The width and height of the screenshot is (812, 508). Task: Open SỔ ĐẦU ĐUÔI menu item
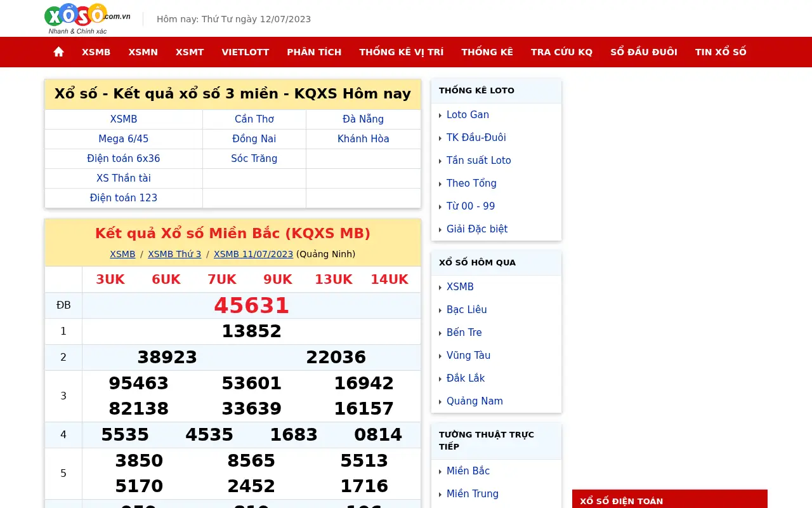[x=644, y=52]
